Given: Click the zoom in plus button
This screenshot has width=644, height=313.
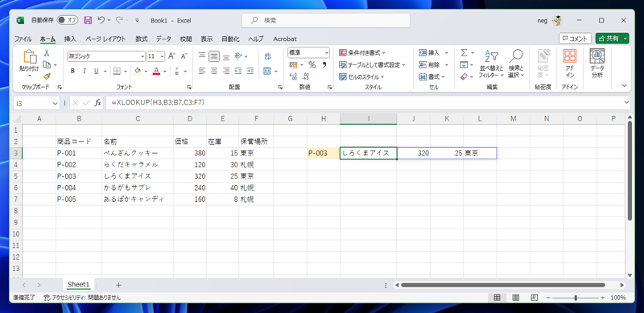Looking at the screenshot, I should pos(602,298).
